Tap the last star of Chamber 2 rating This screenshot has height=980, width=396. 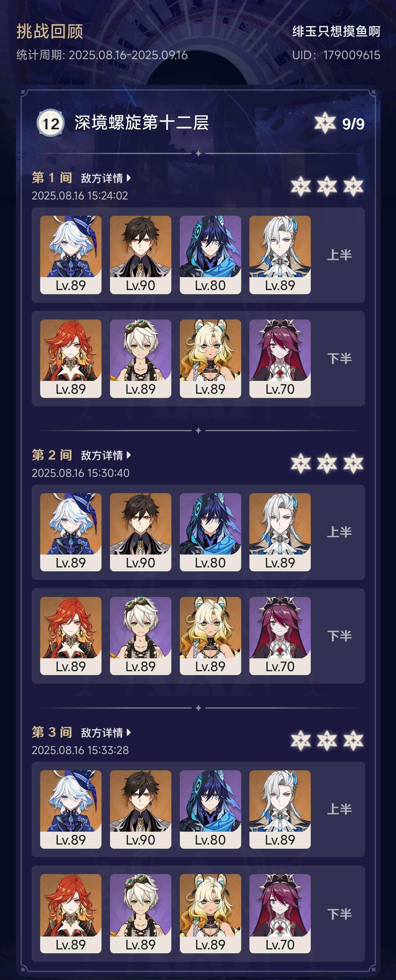353,463
